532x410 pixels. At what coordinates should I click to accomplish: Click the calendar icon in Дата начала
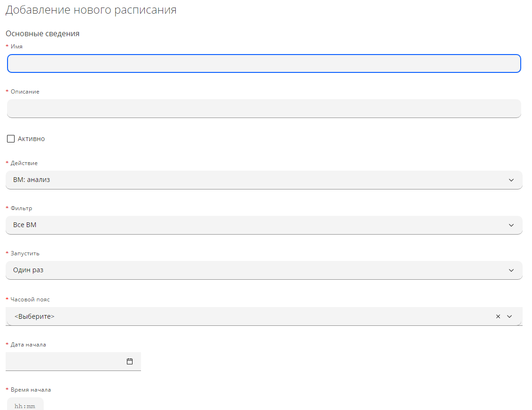click(130, 362)
